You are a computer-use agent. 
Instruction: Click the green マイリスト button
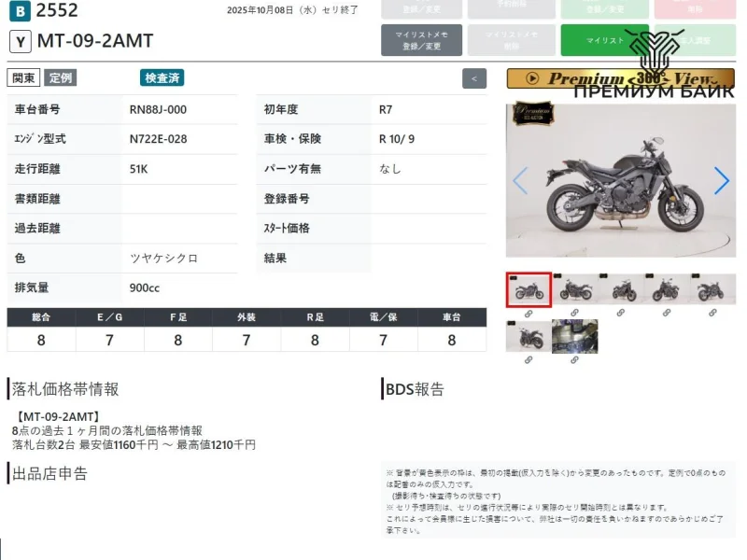(604, 40)
